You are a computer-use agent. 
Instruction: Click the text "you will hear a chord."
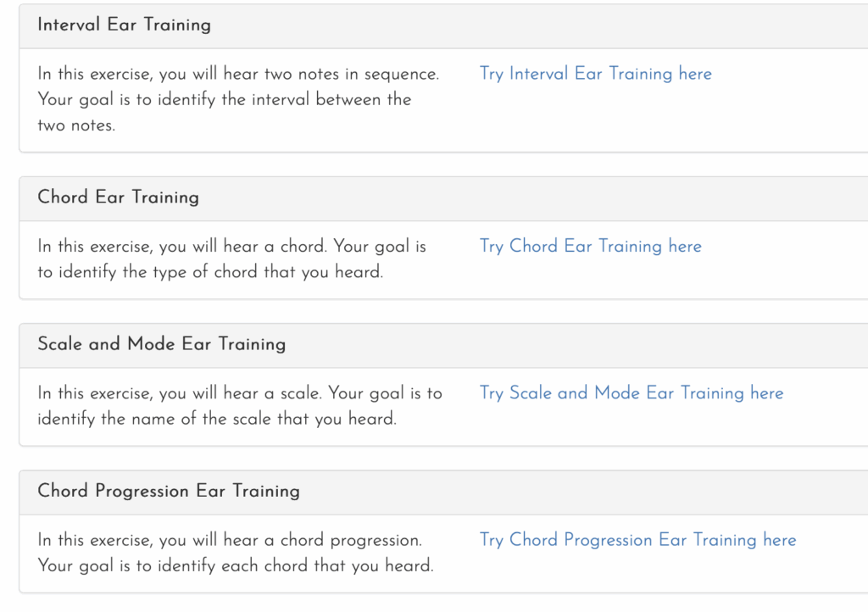coord(243,247)
